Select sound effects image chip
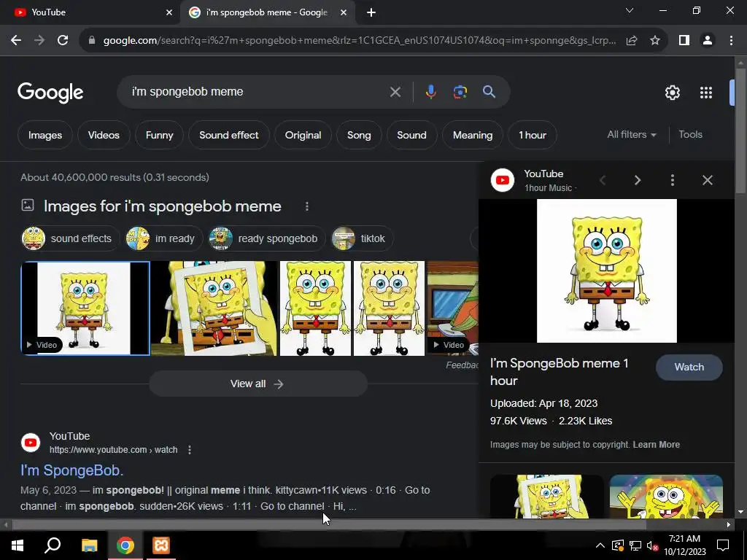747x560 pixels. pyautogui.click(x=69, y=238)
